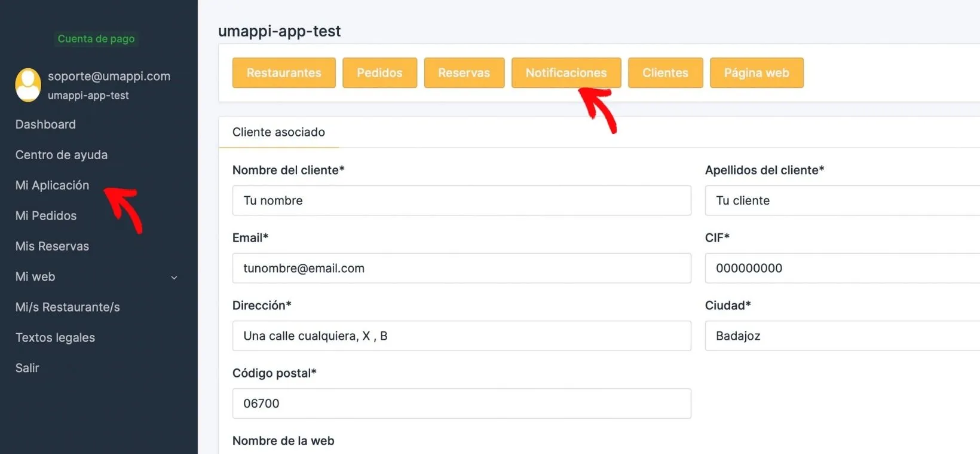Go to Mi Aplicación
The width and height of the screenshot is (980, 454).
point(52,185)
